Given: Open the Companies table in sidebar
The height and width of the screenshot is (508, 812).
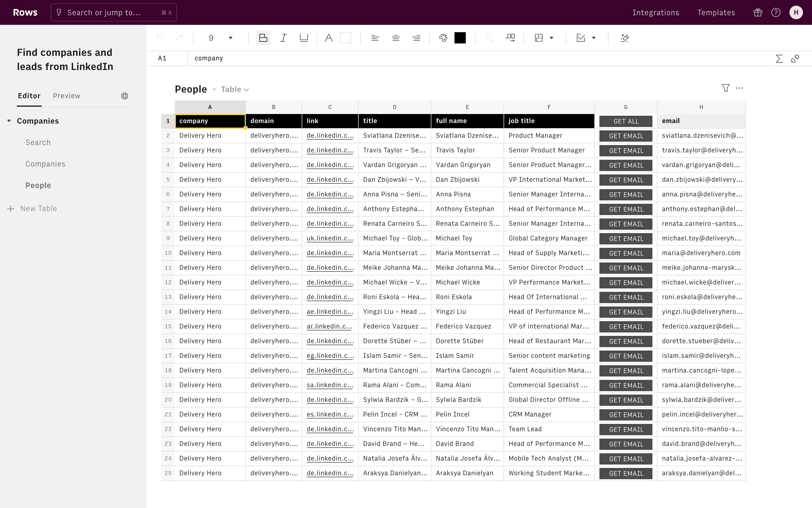Looking at the screenshot, I should click(45, 164).
